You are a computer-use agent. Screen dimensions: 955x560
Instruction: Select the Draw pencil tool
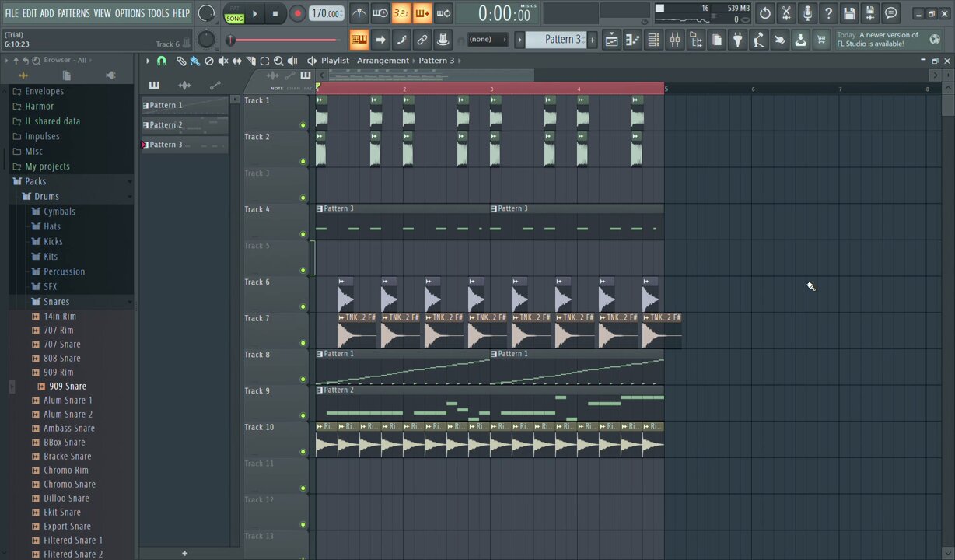tap(181, 61)
